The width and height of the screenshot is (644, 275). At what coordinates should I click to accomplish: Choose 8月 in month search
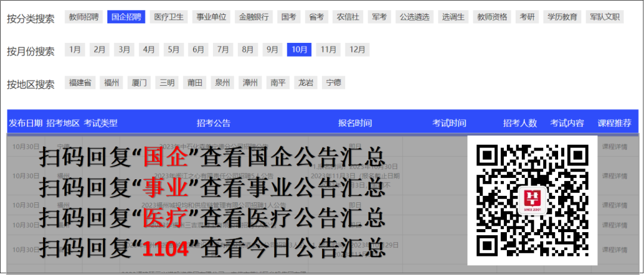pos(247,49)
